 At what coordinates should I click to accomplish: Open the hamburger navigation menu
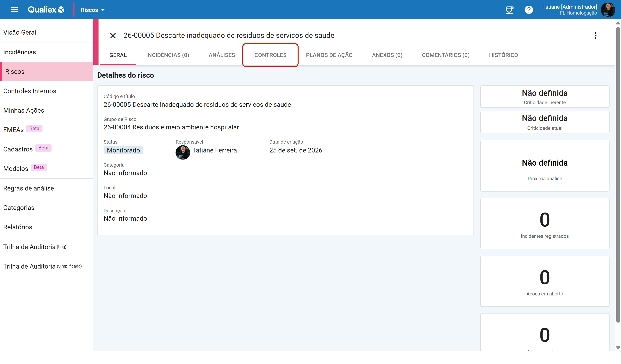(x=15, y=10)
